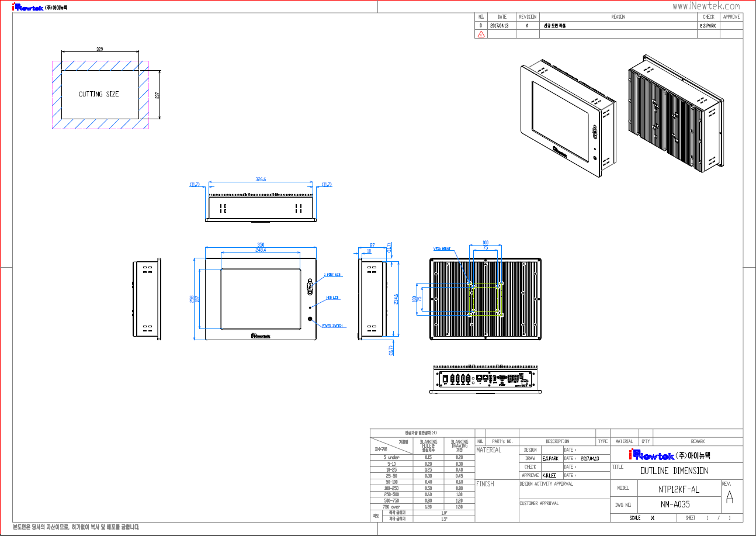Select the 'HDD LED' callout label
Viewport: 756px width, 536px height.
pyautogui.click(x=333, y=298)
